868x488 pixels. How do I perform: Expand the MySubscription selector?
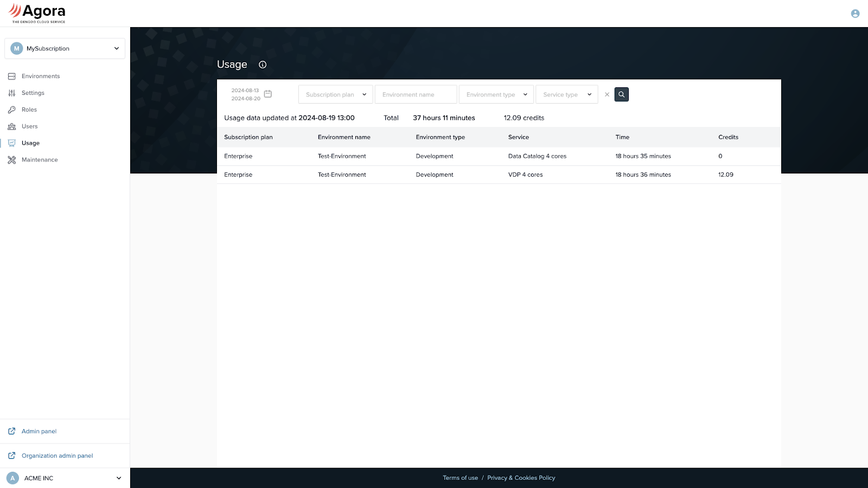65,48
